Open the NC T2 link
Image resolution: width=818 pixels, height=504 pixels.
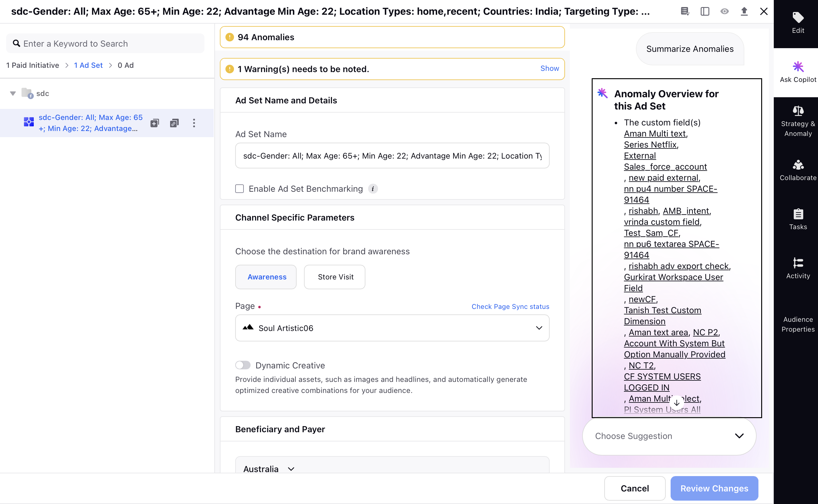point(641,365)
